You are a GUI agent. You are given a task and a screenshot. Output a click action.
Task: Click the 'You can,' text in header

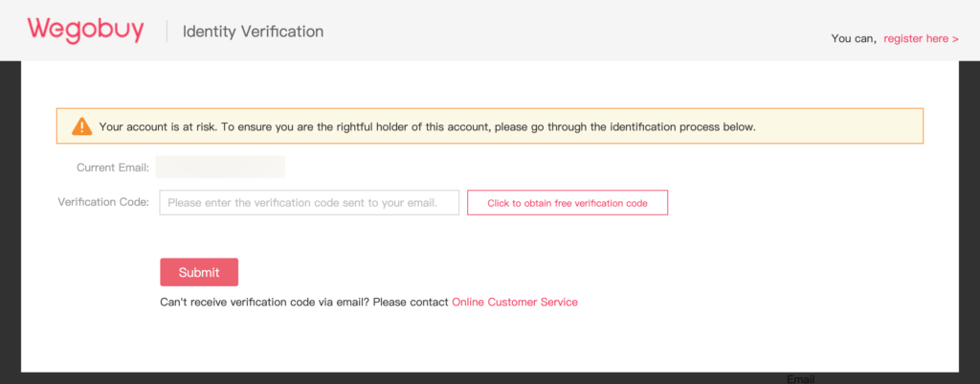pyautogui.click(x=854, y=38)
